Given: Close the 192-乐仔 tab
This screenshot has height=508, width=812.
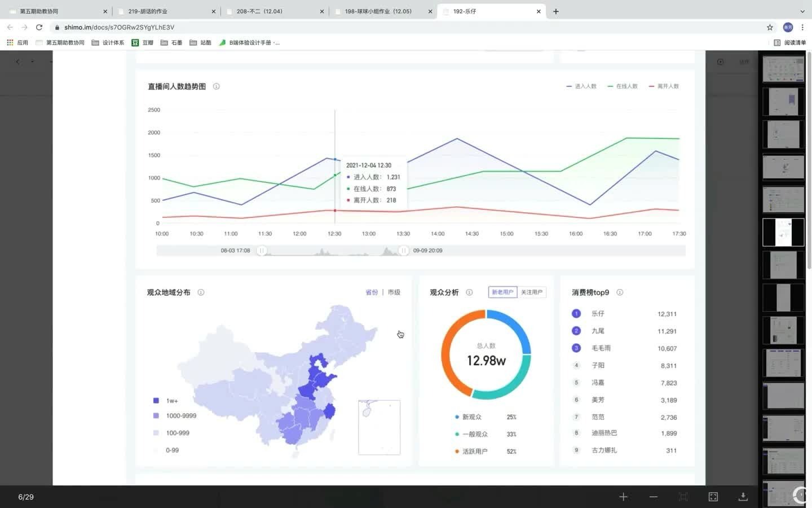Looking at the screenshot, I should click(539, 11).
